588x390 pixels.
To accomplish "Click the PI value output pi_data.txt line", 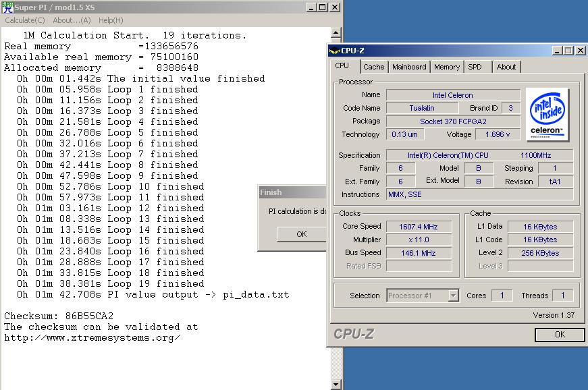I will [x=153, y=294].
